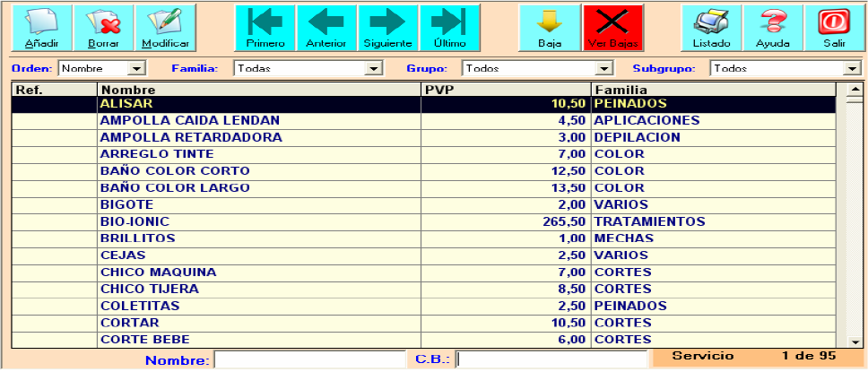Click the 8,50 price cell
Viewport: 868px width, 372px height.
pos(506,289)
